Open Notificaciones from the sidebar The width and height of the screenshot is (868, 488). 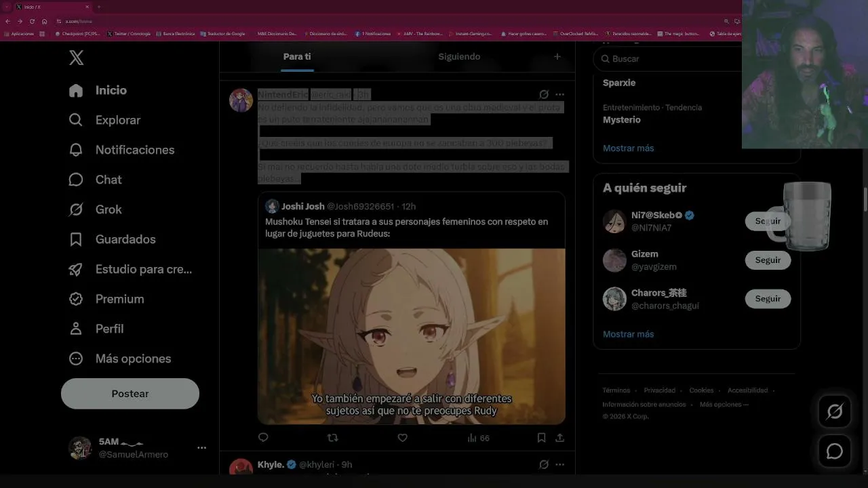click(x=121, y=150)
